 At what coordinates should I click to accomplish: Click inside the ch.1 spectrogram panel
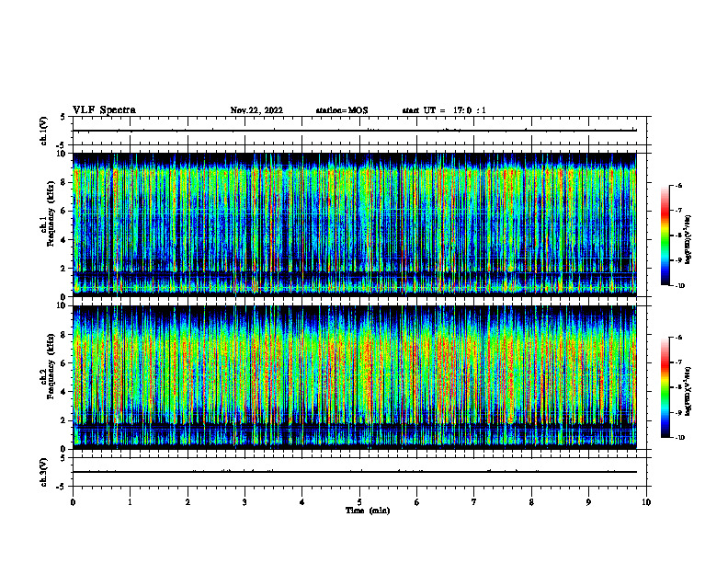click(355, 224)
